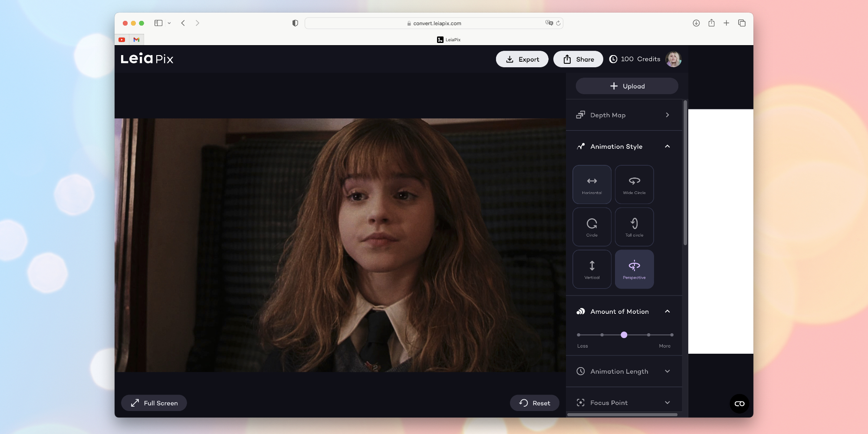868x434 pixels.
Task: Toggle the Safari sidebar
Action: (x=158, y=23)
